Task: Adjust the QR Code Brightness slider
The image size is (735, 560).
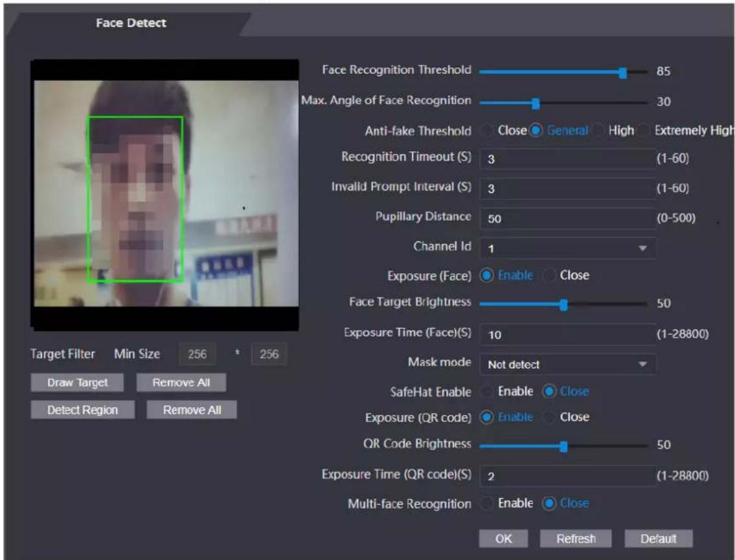Action: [x=563, y=447]
